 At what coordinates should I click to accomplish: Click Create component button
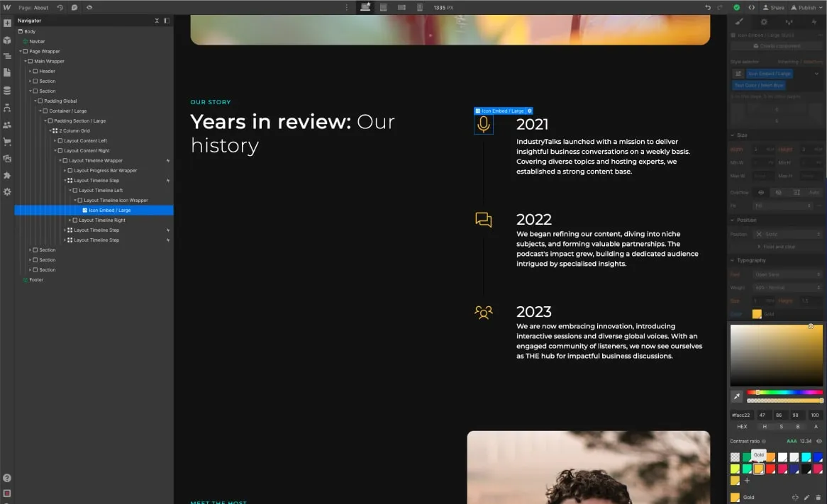tap(776, 46)
